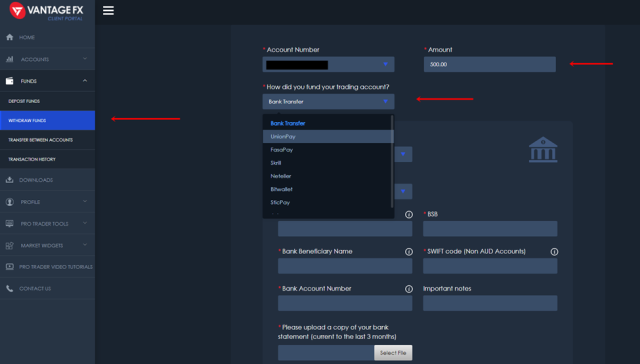Image resolution: width=640 pixels, height=364 pixels.
Task: Choose UnionPay from the list
Action: (x=328, y=137)
